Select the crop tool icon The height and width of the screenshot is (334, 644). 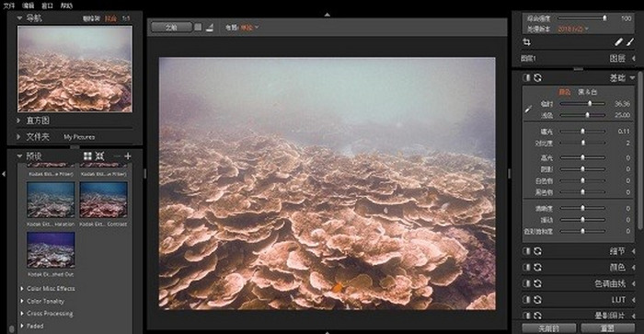coord(526,42)
